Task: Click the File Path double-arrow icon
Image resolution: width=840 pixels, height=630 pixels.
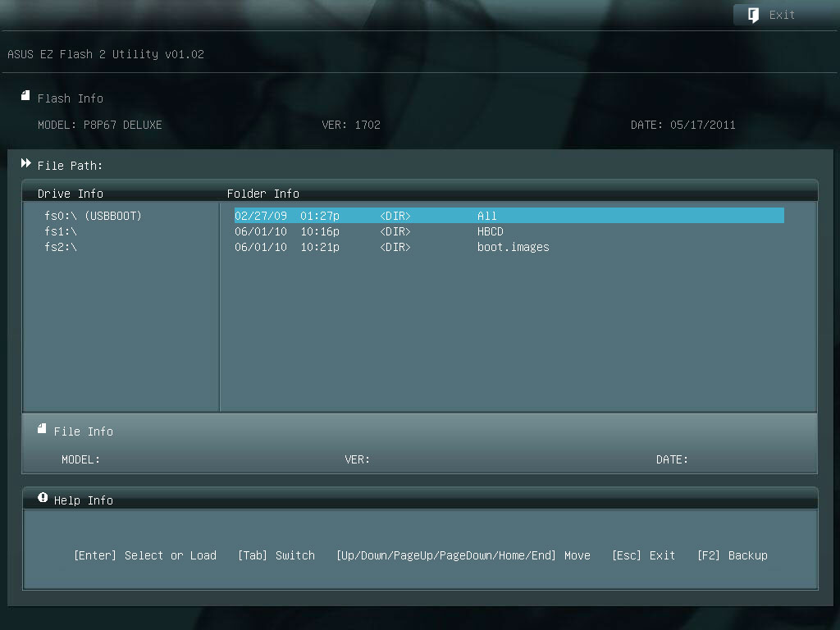Action: (25, 163)
